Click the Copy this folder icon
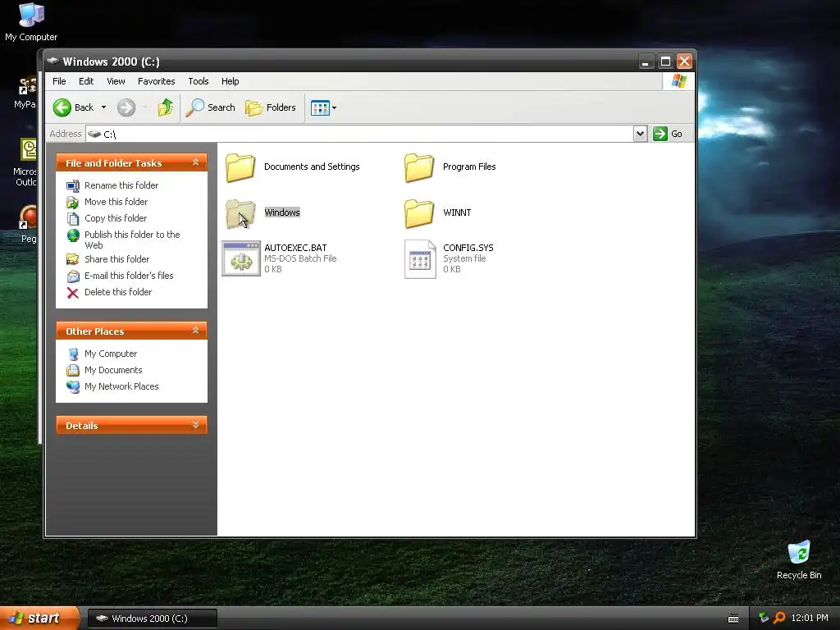 [73, 219]
